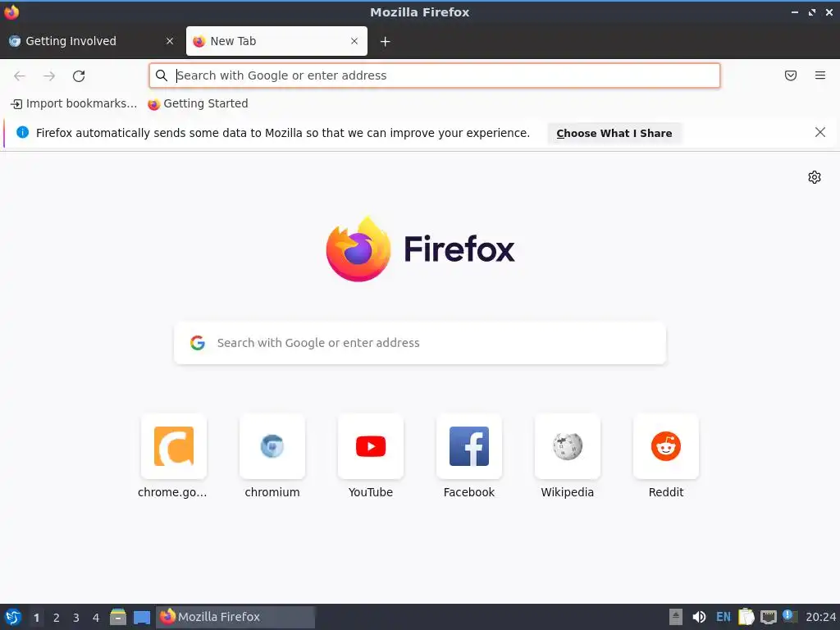Image resolution: width=840 pixels, height=630 pixels.
Task: Open the update notification tray icon
Action: (790, 616)
